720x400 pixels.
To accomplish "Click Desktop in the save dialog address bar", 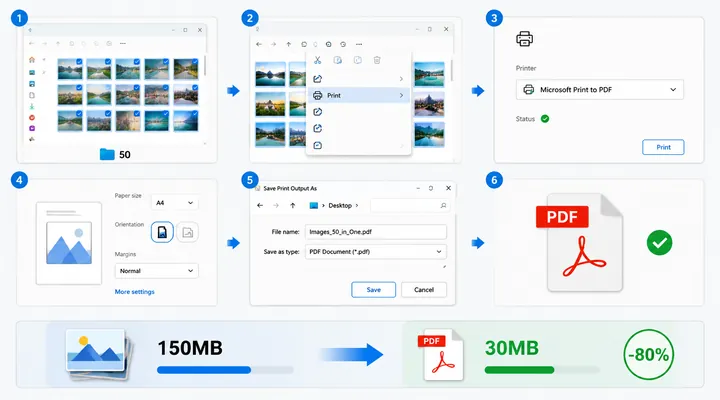I will click(340, 205).
